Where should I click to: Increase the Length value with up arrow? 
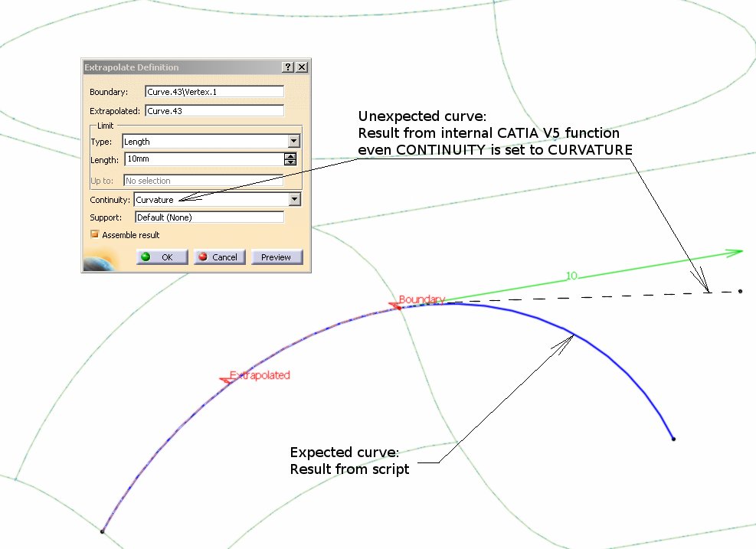[x=290, y=155]
